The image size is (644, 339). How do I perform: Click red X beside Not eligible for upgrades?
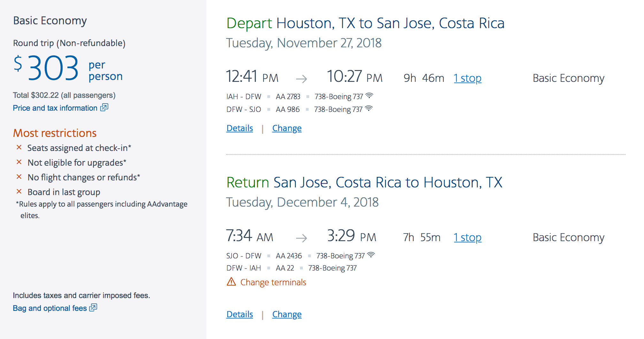coord(19,162)
